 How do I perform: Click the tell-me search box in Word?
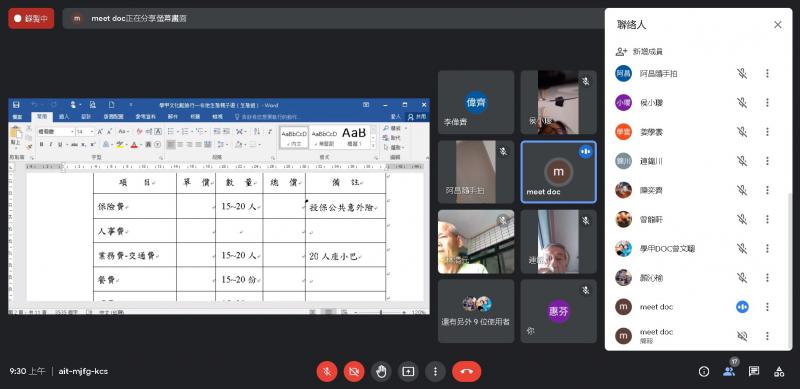click(267, 116)
